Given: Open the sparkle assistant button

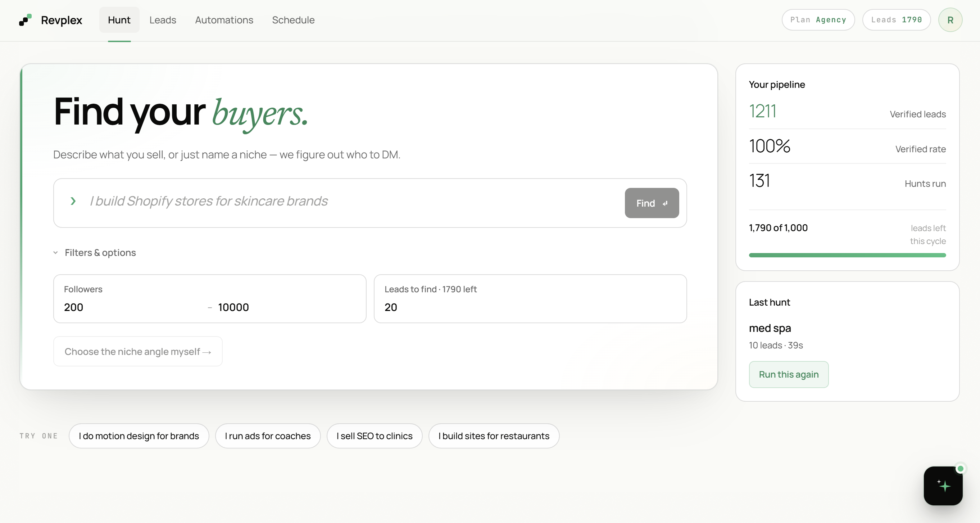Looking at the screenshot, I should [943, 486].
